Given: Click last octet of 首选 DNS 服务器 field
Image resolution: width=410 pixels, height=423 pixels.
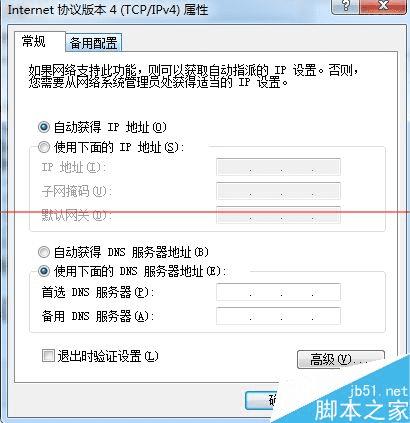Looking at the screenshot, I should [327, 292].
